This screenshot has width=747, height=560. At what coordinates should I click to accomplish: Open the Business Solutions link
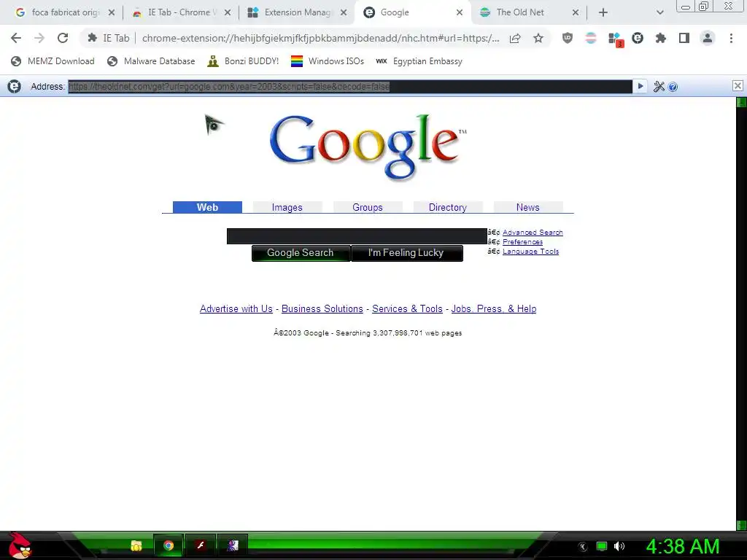(322, 308)
